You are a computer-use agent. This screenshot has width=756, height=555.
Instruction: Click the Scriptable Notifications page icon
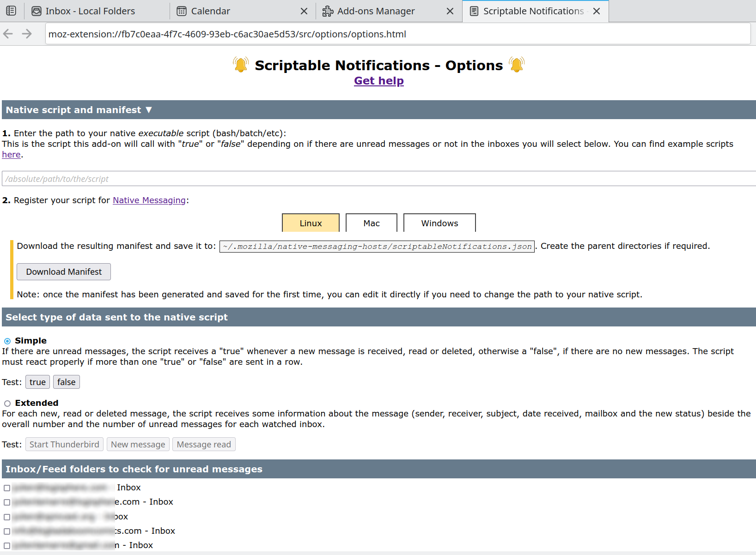[x=474, y=11]
